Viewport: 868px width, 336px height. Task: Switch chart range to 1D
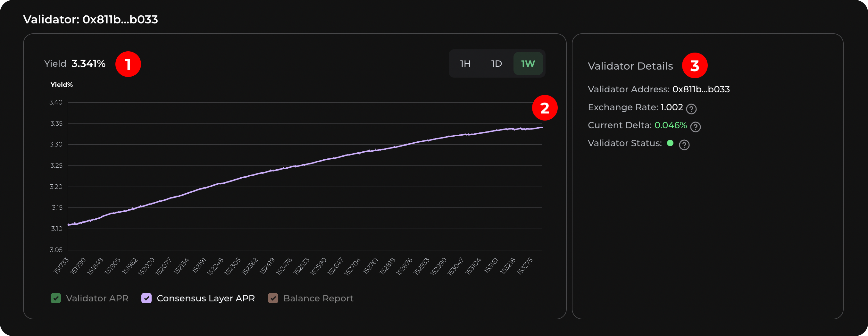point(496,64)
